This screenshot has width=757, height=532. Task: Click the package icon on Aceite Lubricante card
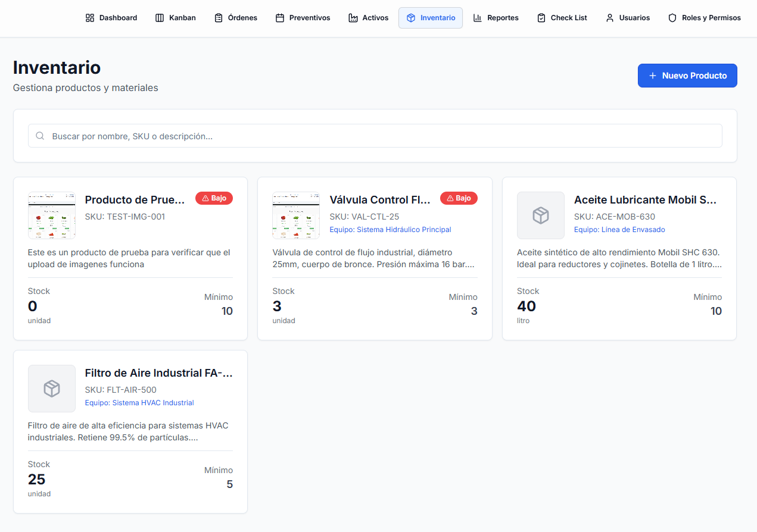pyautogui.click(x=541, y=215)
